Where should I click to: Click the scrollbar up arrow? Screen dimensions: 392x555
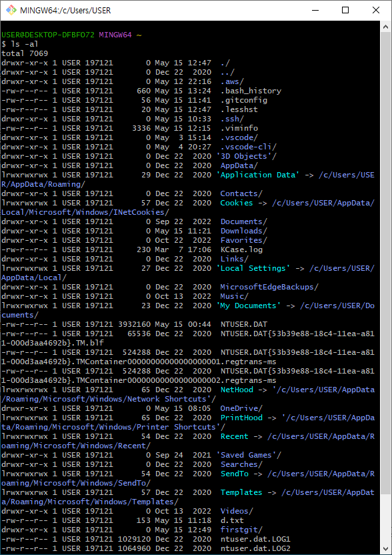(x=385, y=27)
